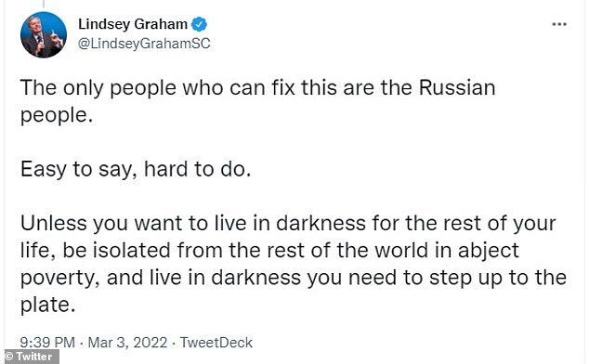
Task: Click the word "Russian" in the tweet
Action: 457,87
